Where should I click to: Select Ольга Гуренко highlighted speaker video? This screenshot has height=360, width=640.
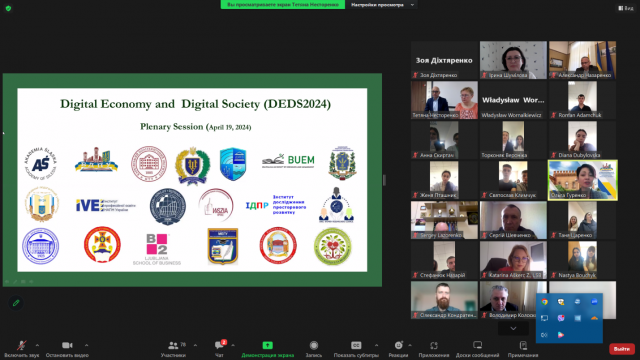tap(582, 180)
